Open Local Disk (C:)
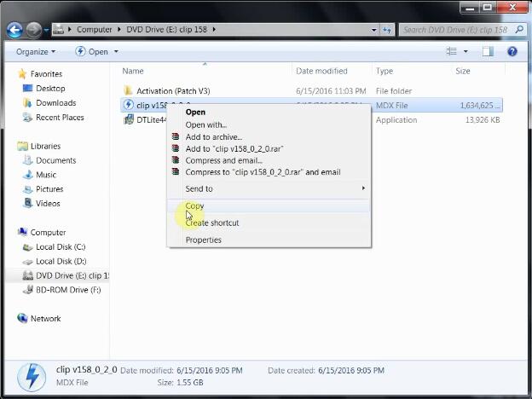This screenshot has width=532, height=399. coord(61,247)
